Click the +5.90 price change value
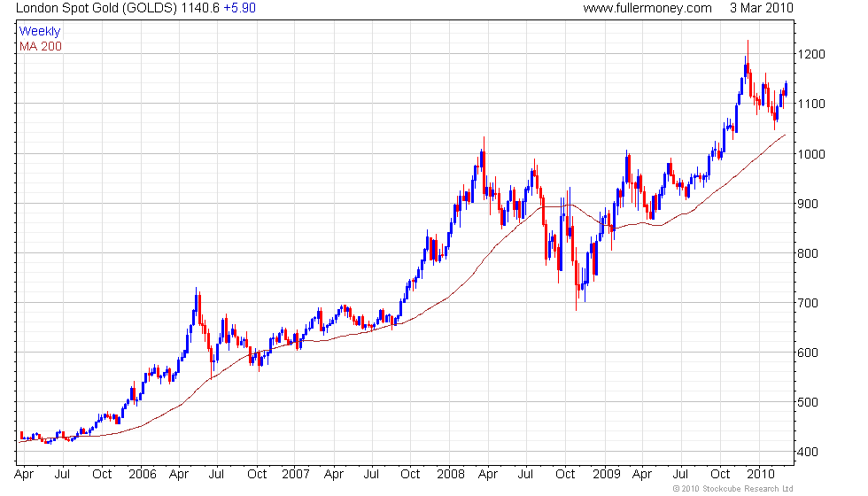This screenshot has width=868, height=496. 239,8
